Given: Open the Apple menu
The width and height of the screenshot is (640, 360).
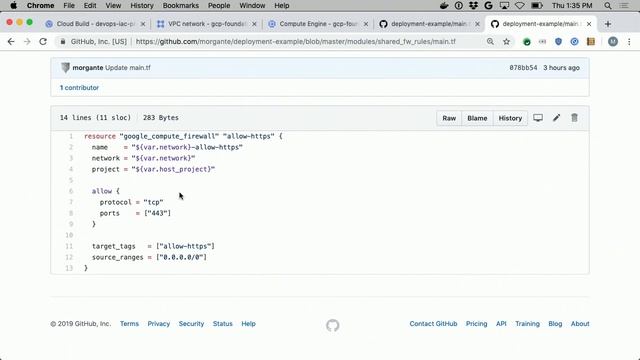Looking at the screenshot, I should [x=13, y=5].
